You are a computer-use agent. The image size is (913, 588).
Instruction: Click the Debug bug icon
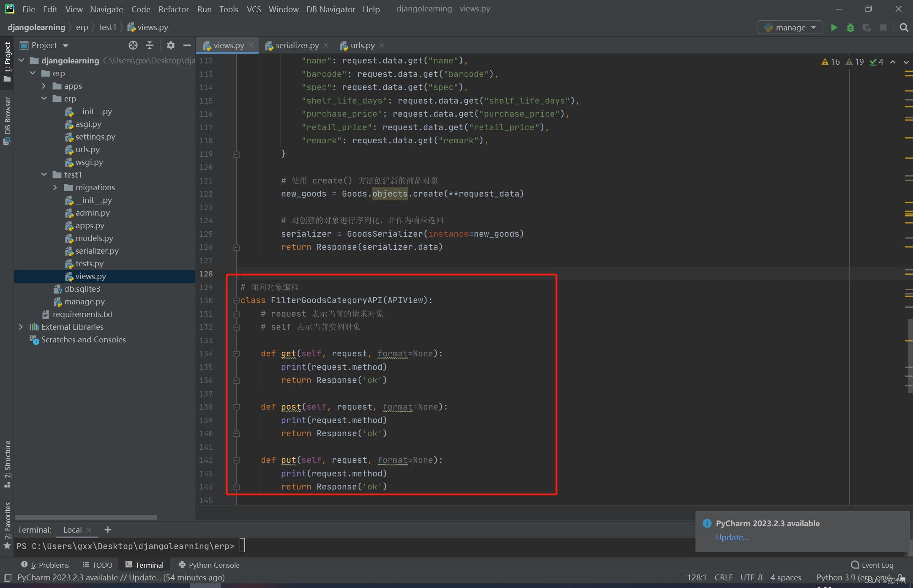point(850,27)
